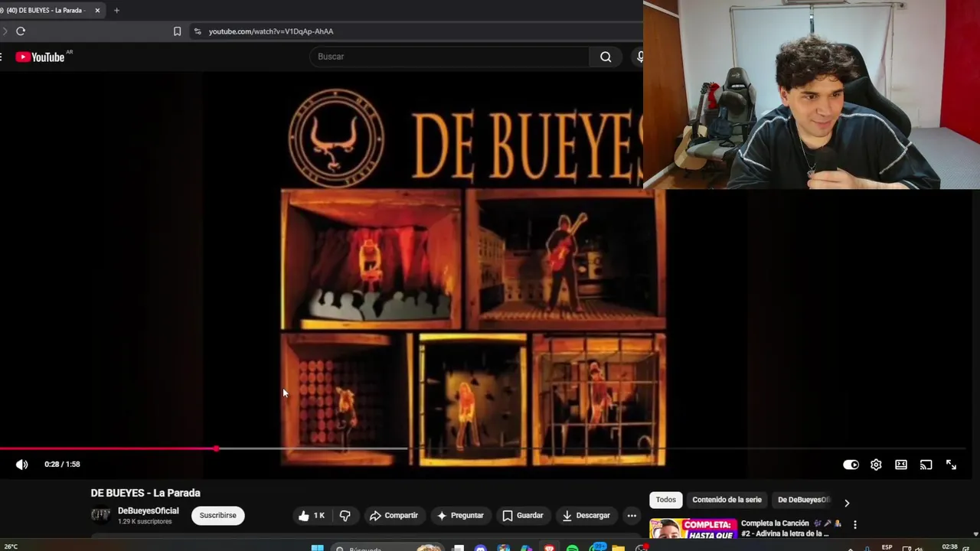The image size is (980, 551).
Task: Select Contenido de la serie chip
Action: tap(727, 500)
